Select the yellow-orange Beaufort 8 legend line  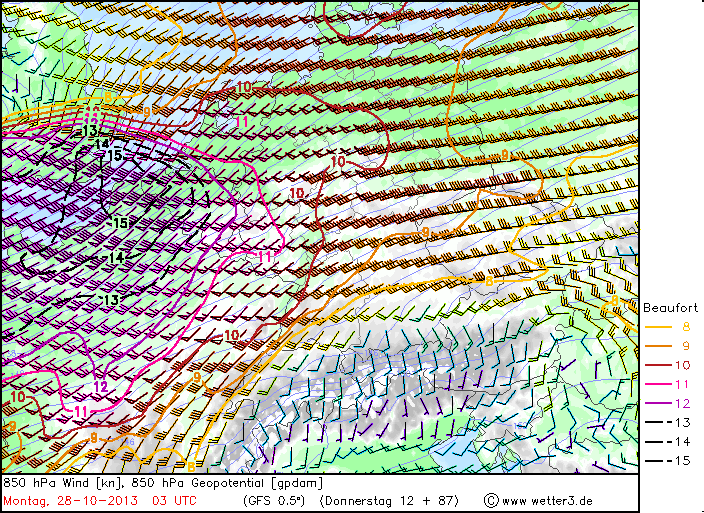click(658, 327)
